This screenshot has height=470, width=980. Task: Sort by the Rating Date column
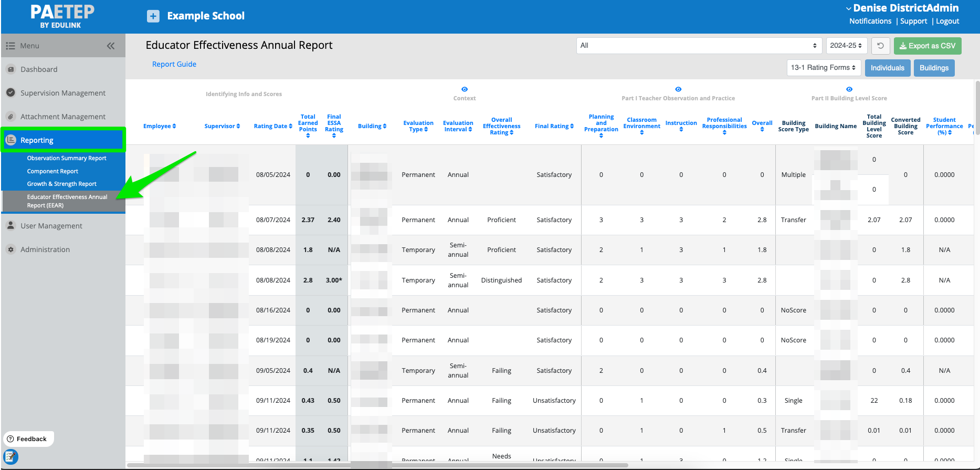pos(273,126)
